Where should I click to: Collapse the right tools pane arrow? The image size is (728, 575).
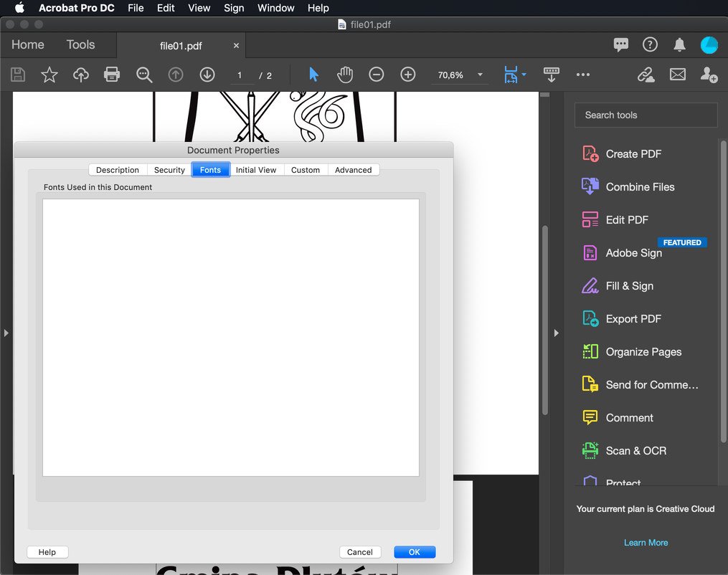[x=556, y=333]
